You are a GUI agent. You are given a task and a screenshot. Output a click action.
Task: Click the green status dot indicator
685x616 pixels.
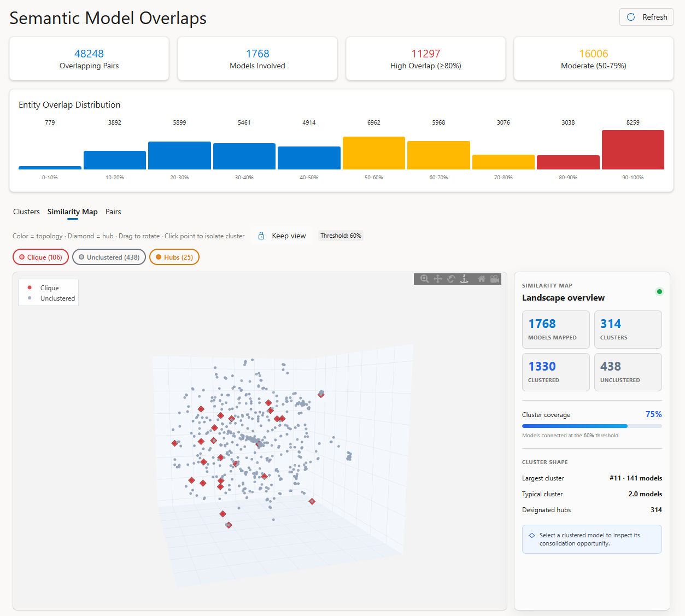point(659,291)
